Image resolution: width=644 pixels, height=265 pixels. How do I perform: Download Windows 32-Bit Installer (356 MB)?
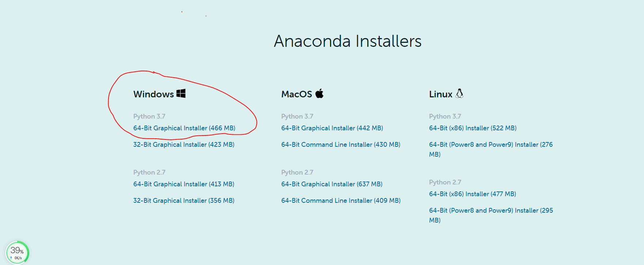click(184, 200)
